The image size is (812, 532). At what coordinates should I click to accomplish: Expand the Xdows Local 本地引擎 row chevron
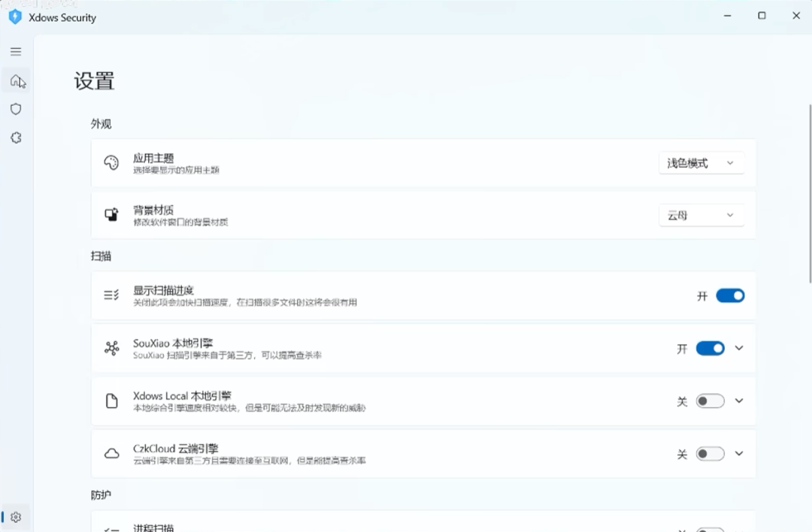pyautogui.click(x=739, y=401)
